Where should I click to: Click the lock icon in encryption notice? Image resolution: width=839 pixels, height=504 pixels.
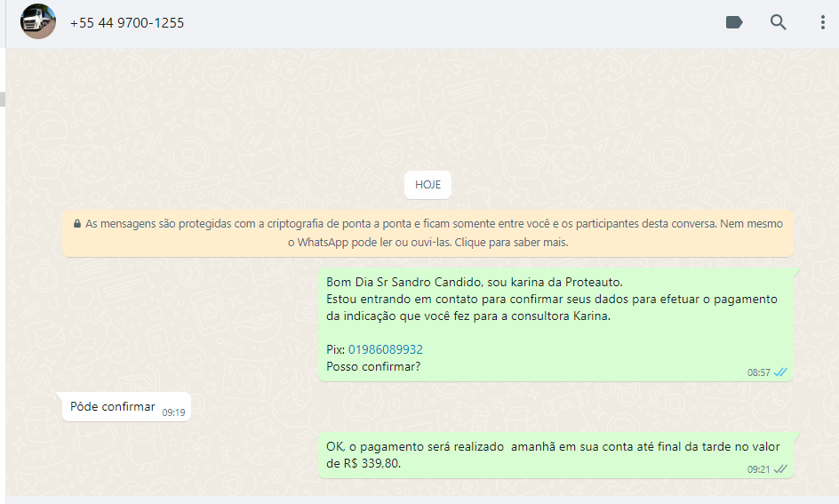(x=77, y=224)
